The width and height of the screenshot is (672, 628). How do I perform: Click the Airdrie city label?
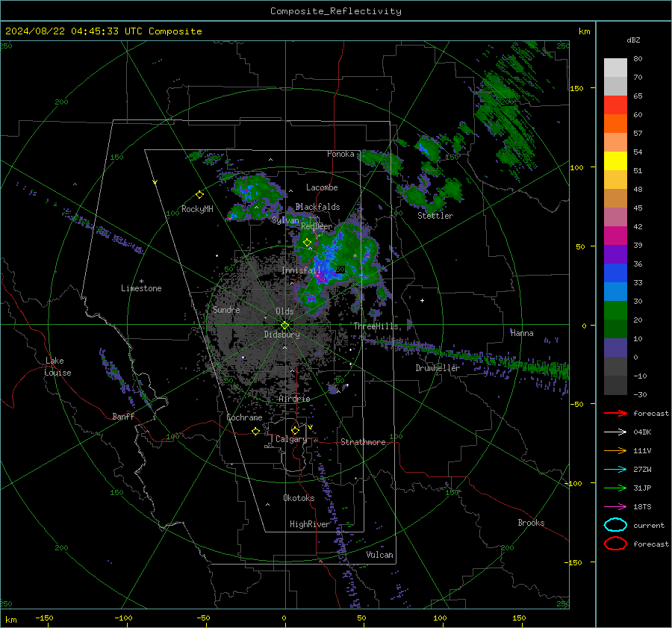click(x=294, y=399)
